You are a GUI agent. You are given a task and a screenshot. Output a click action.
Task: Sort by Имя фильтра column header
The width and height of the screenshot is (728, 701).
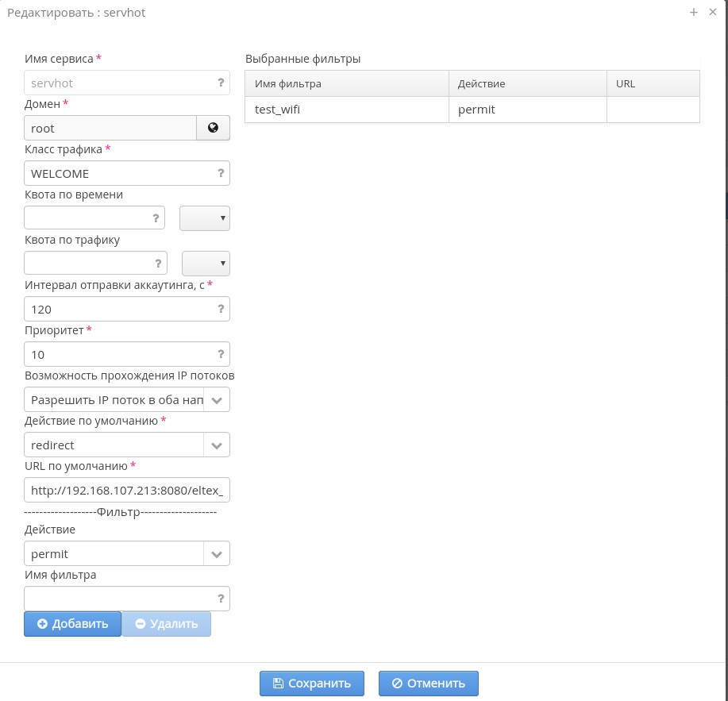pyautogui.click(x=346, y=83)
